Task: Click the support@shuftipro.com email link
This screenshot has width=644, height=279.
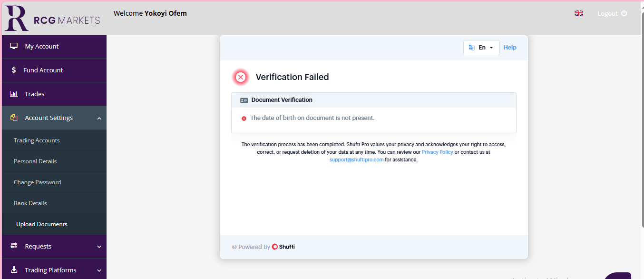Action: pyautogui.click(x=356, y=160)
